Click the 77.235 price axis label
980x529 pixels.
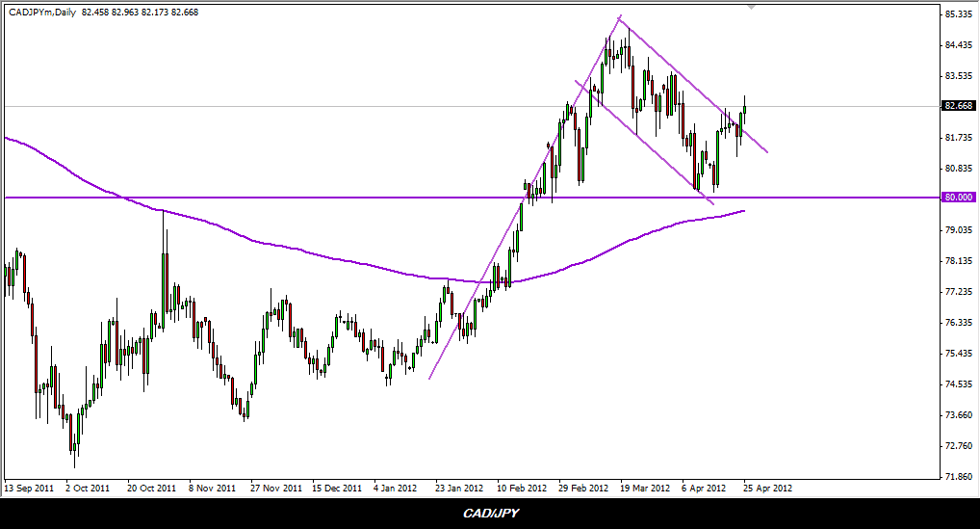click(958, 292)
